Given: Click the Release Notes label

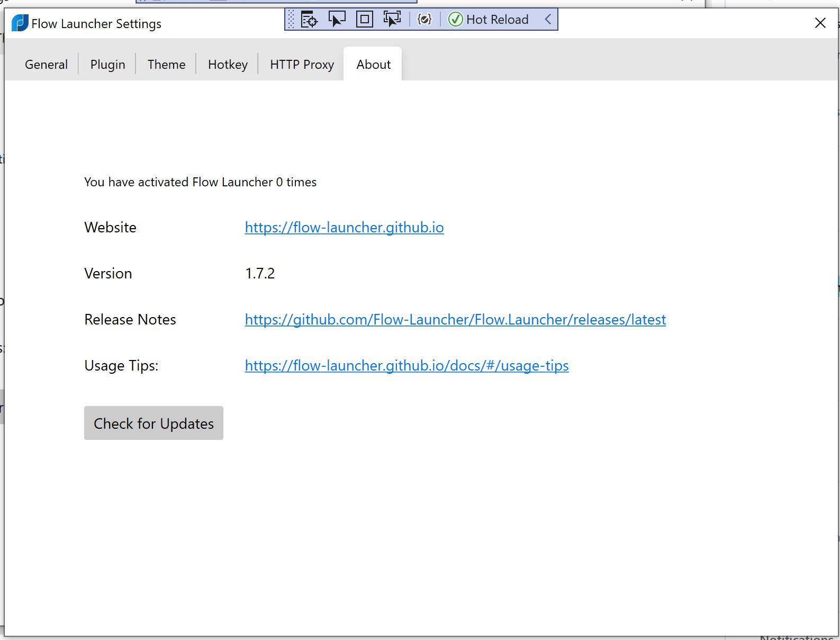Looking at the screenshot, I should [x=130, y=320].
